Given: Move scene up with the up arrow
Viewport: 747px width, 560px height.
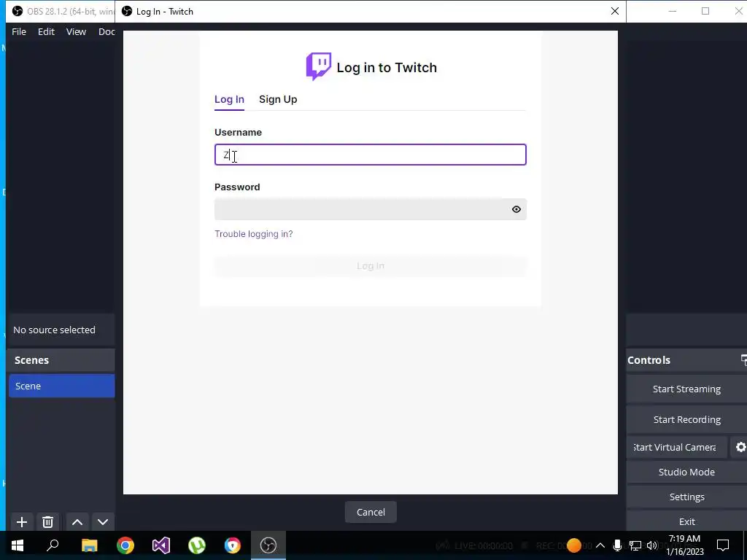Looking at the screenshot, I should point(77,522).
